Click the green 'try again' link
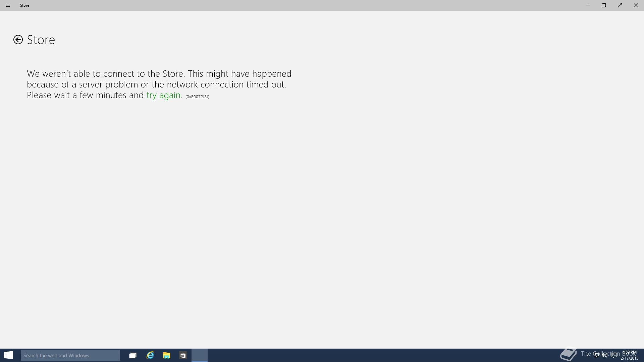This screenshot has height=362, width=644. (x=163, y=95)
